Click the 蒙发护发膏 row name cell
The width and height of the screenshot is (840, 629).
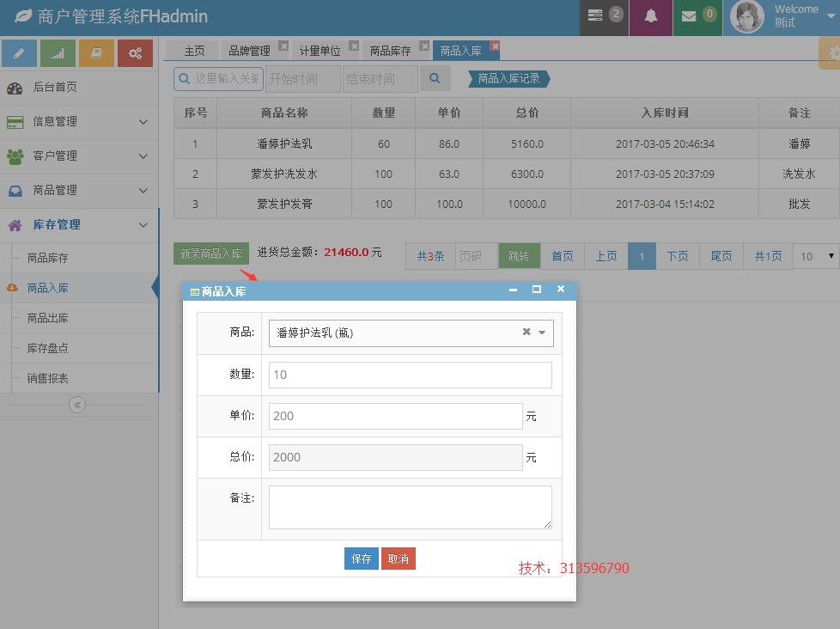pyautogui.click(x=284, y=204)
